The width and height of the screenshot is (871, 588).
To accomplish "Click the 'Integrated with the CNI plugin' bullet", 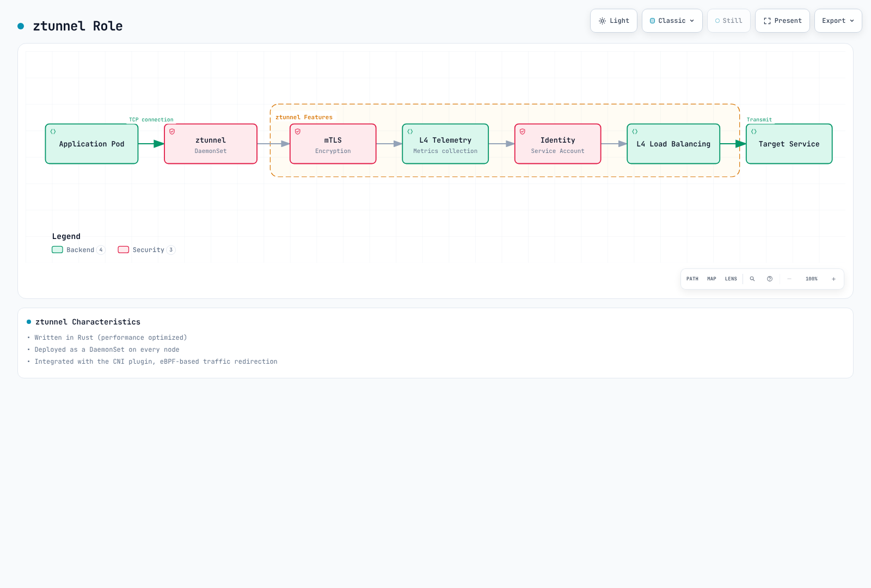I will click(156, 362).
